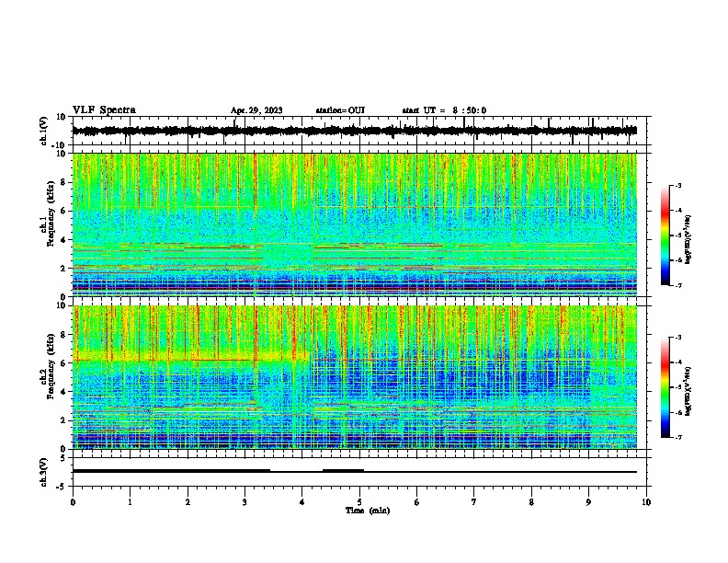This screenshot has height=563, width=728.
Task: Click the ch.3(V) axis label
Action: click(44, 472)
